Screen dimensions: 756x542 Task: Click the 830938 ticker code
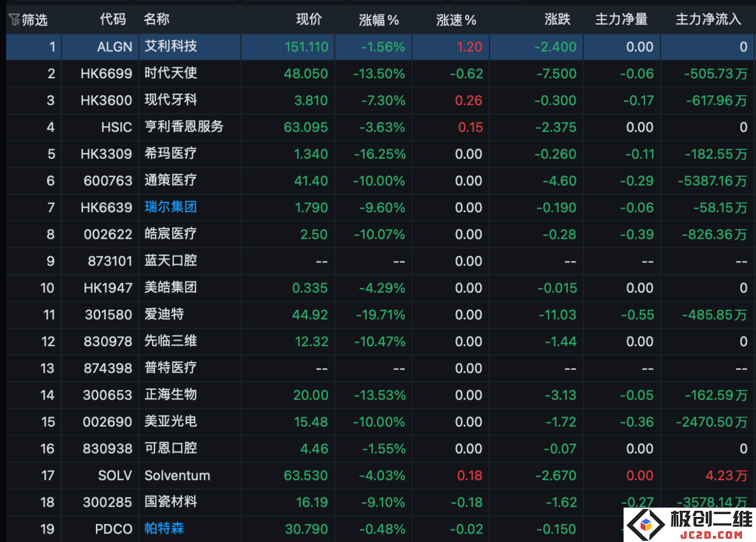(x=108, y=449)
